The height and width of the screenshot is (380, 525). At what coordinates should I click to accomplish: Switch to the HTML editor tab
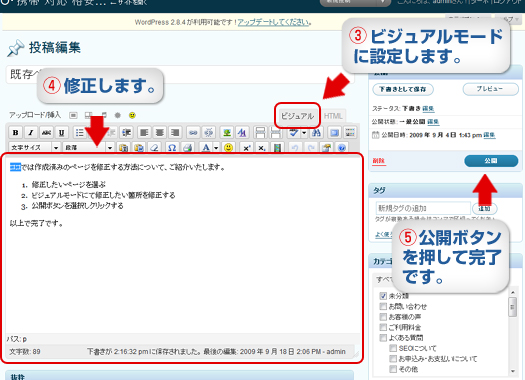[x=333, y=116]
